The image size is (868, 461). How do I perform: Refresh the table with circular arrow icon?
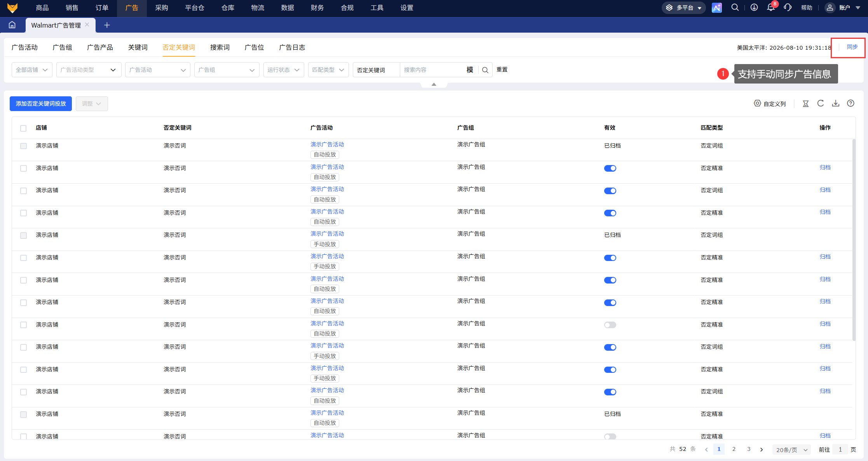(820, 103)
